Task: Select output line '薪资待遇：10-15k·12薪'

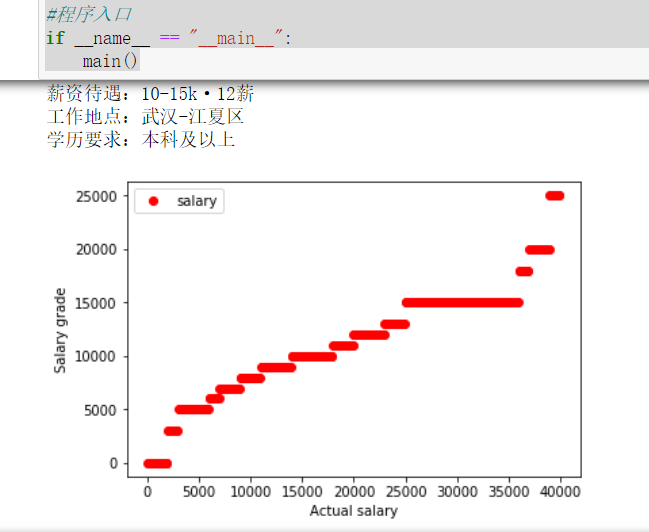Action: [150, 94]
